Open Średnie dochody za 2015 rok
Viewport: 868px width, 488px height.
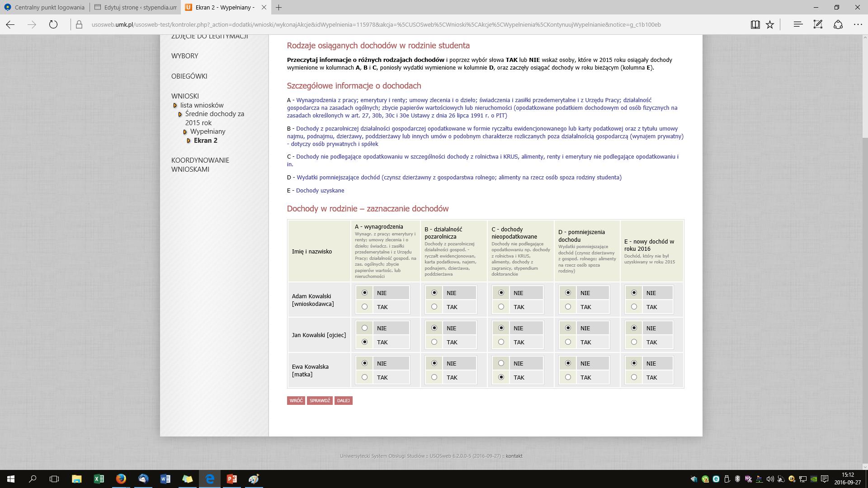tap(214, 118)
